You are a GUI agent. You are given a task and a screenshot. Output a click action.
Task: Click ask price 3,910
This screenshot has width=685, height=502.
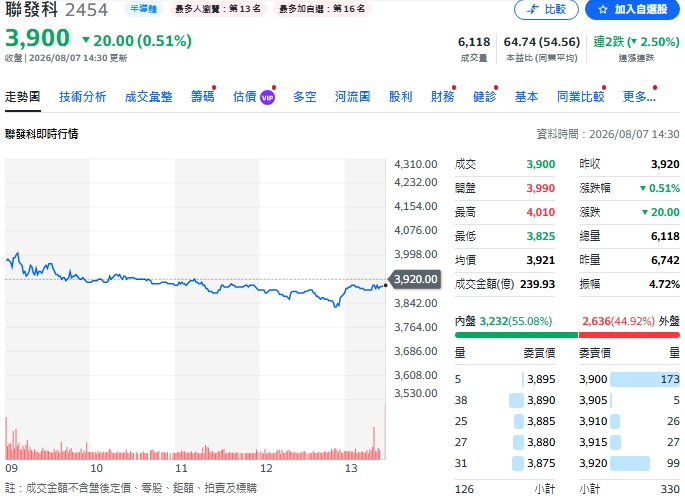tap(593, 421)
